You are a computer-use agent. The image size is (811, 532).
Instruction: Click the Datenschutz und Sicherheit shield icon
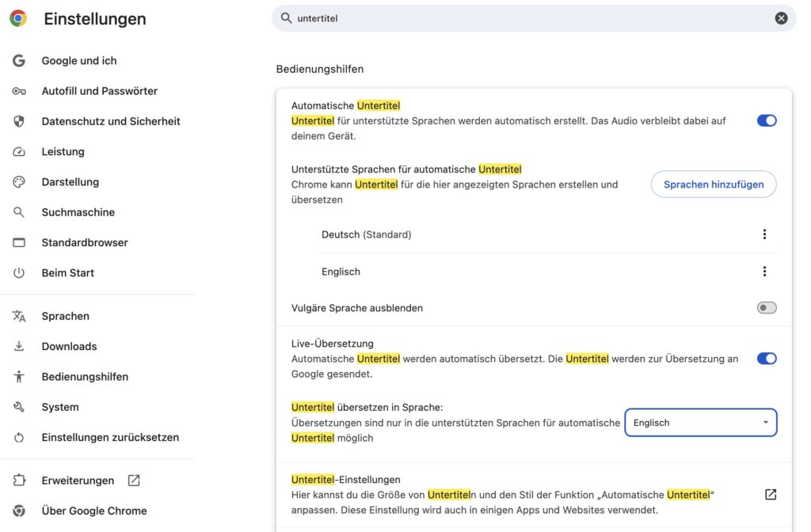click(x=19, y=121)
